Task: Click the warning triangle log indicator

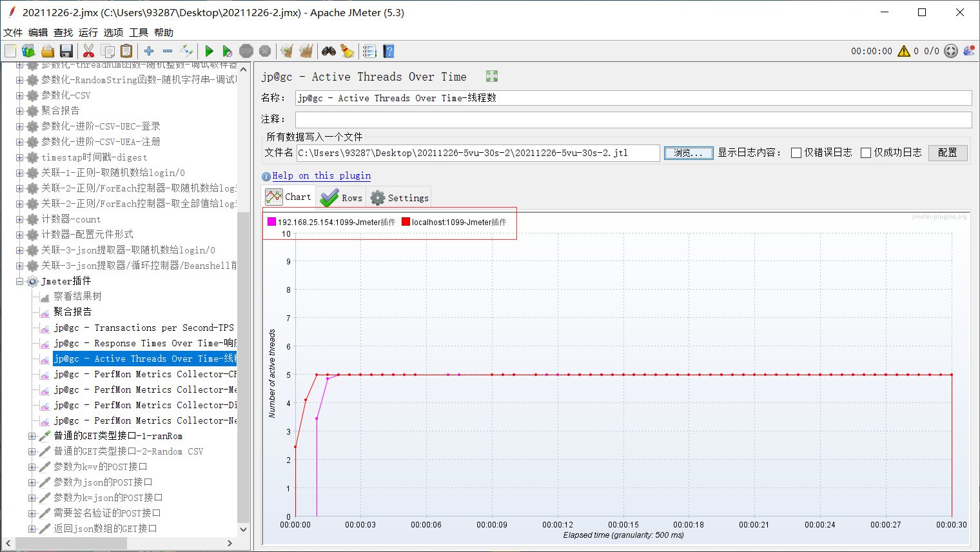Action: tap(904, 51)
